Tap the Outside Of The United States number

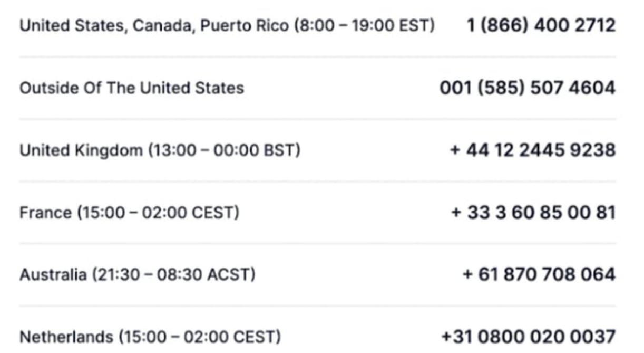tap(527, 88)
